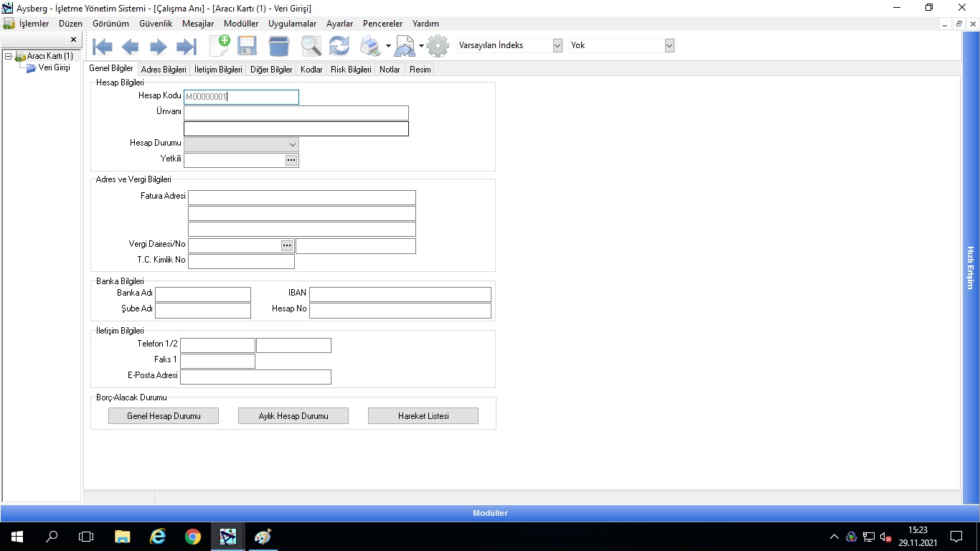
Task: Collapse the Aracı Kartı tree node
Action: point(8,56)
